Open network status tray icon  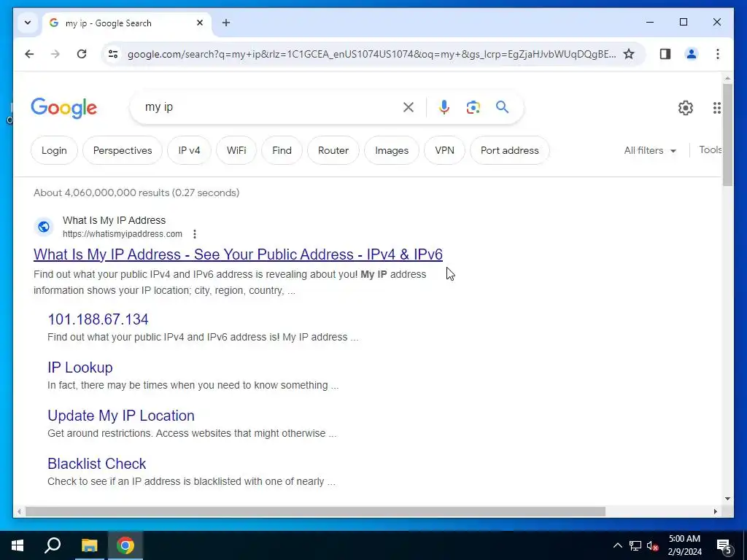(x=635, y=545)
